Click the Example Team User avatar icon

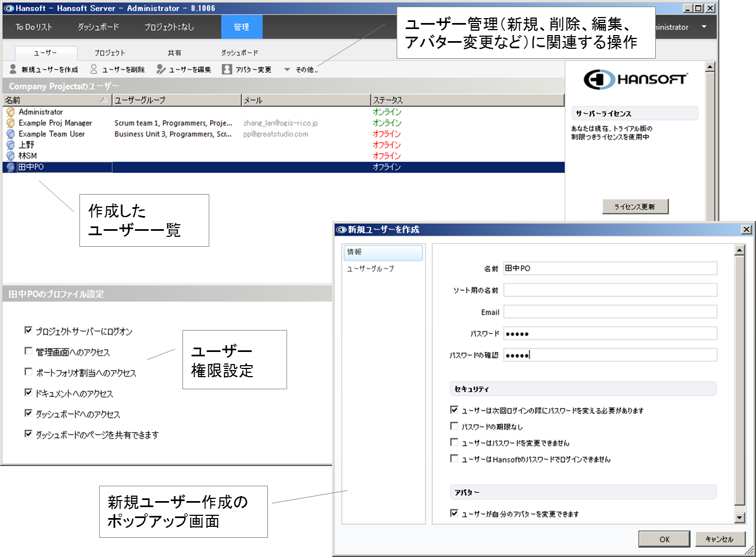10,134
